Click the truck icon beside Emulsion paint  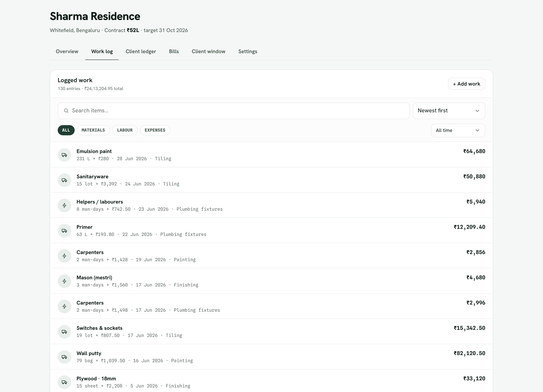pyautogui.click(x=64, y=155)
